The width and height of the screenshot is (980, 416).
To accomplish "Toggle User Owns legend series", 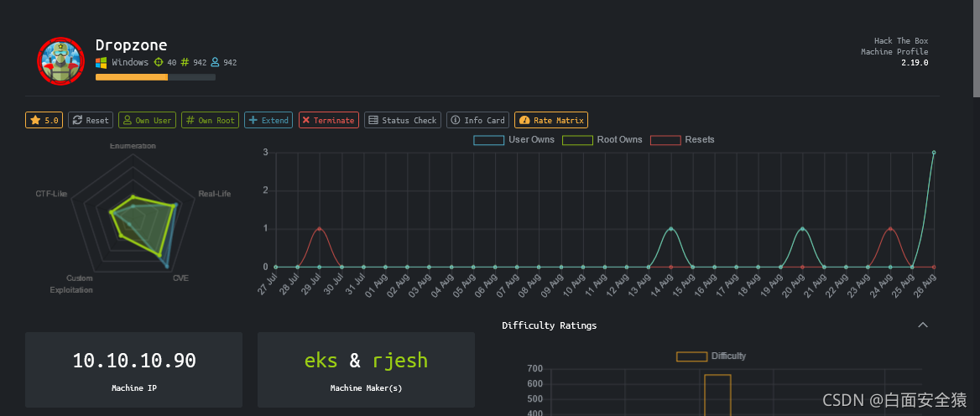I will tap(513, 140).
